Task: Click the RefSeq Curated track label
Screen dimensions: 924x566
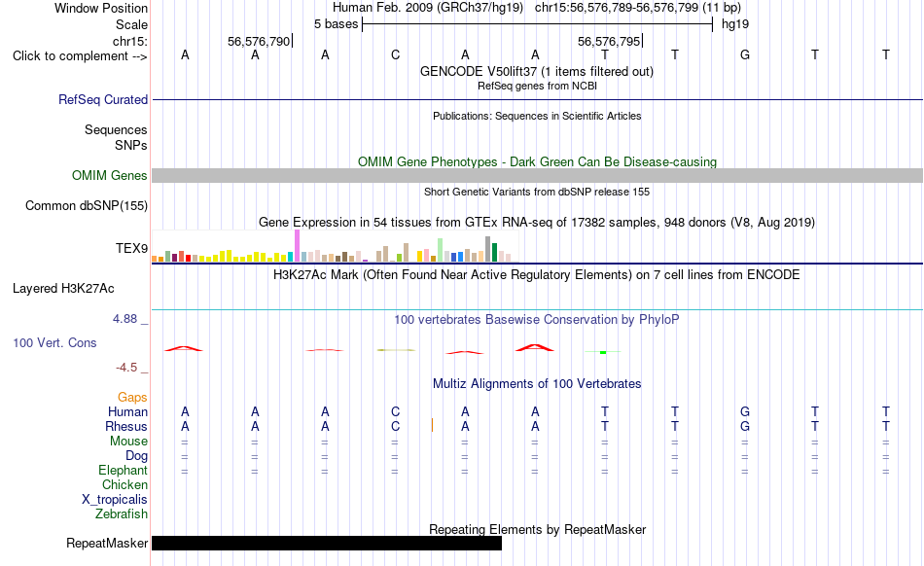Action: 102,99
